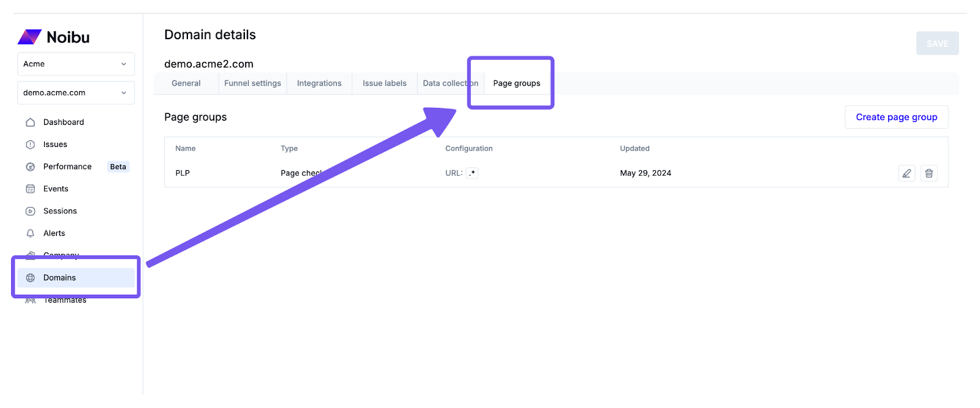Viewport: 980px width, 408px height.
Task: Select the Page groups tab
Action: pyautogui.click(x=516, y=83)
